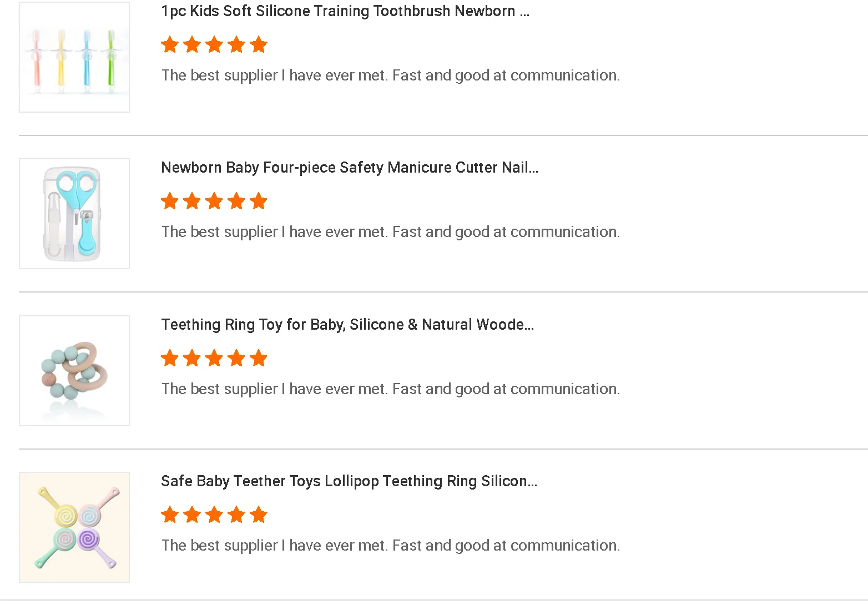The width and height of the screenshot is (868, 605).
Task: Click the second star of the teething ring rating
Action: click(x=192, y=358)
